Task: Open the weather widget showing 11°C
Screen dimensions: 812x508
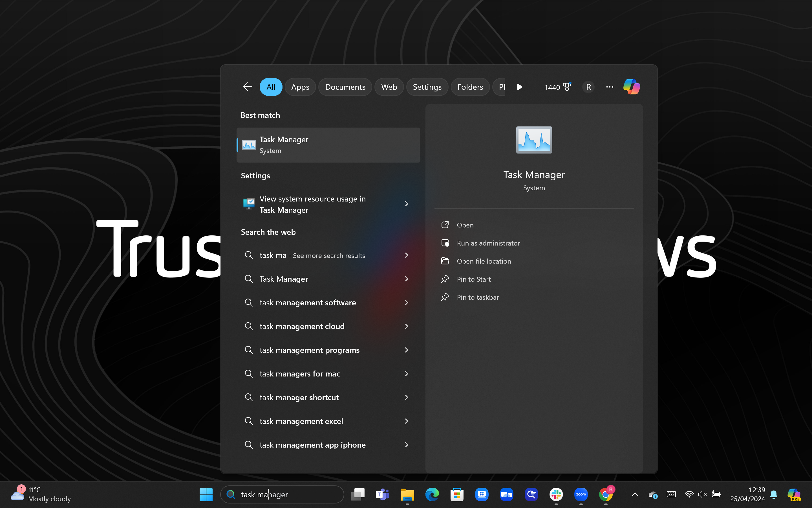Action: tap(41, 494)
